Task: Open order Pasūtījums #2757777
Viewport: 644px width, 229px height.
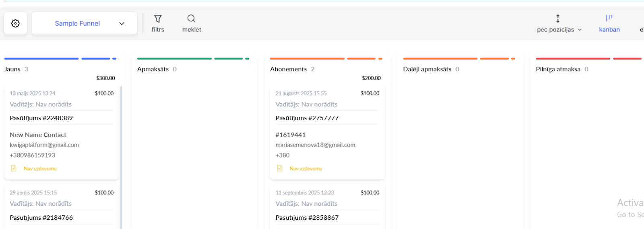Action: 307,118
